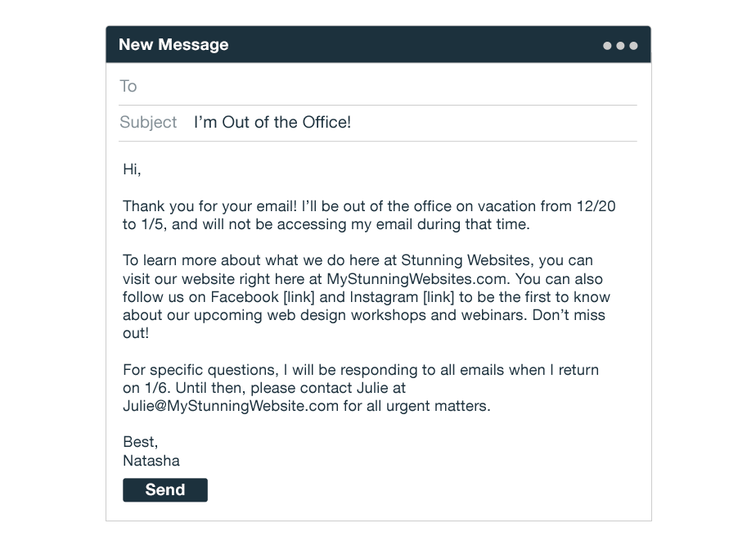Click the "For specific questions" paragraph start
Screen dimensions: 756x541
coord(196,370)
